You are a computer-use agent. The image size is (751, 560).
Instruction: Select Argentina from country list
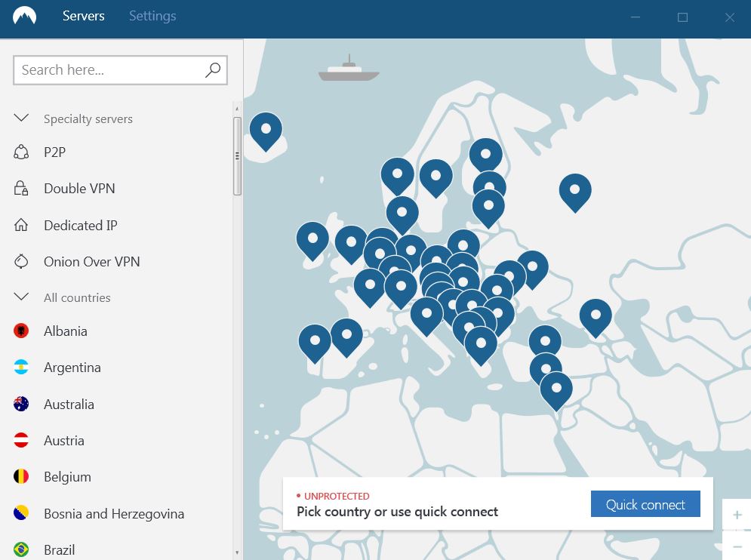(72, 368)
